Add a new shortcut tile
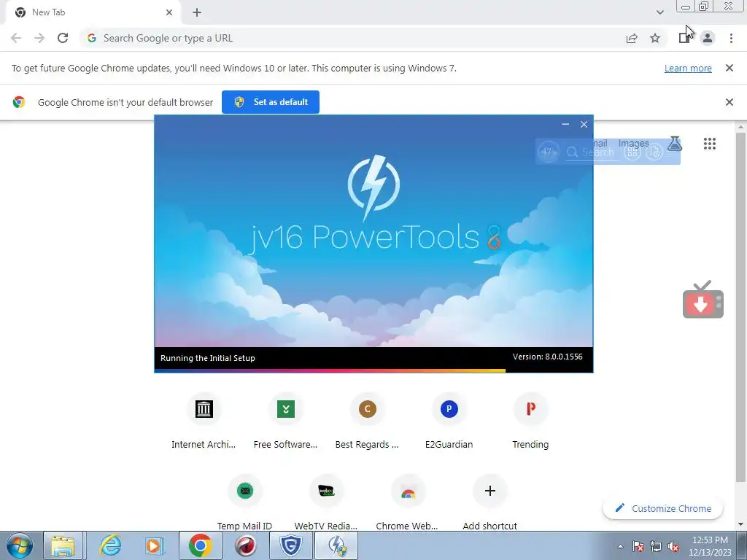This screenshot has width=747, height=560. point(489,502)
